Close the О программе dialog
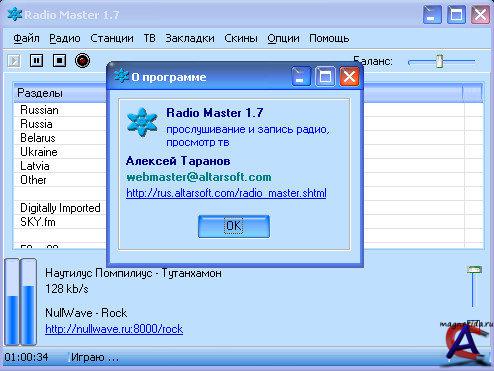This screenshot has height=371, width=494. coord(349,76)
